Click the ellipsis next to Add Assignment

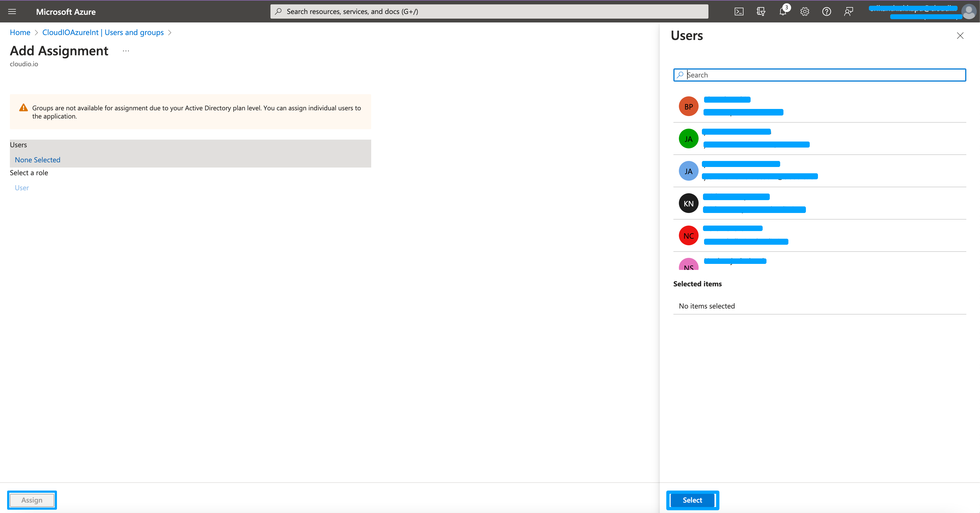pos(126,51)
